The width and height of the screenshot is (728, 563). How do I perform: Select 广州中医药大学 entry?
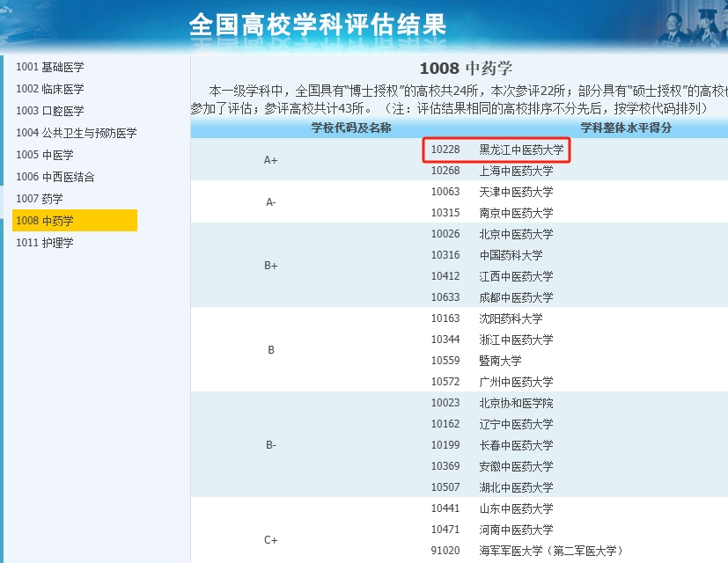pyautogui.click(x=516, y=382)
